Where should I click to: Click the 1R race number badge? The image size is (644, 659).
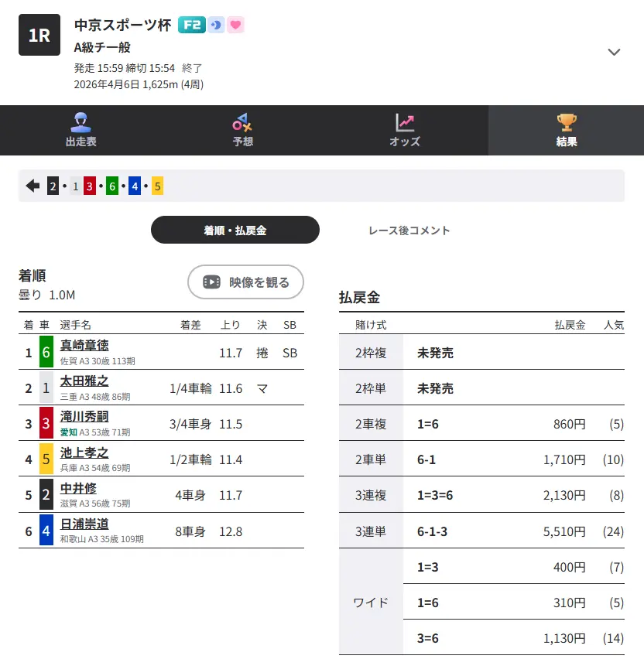point(39,34)
